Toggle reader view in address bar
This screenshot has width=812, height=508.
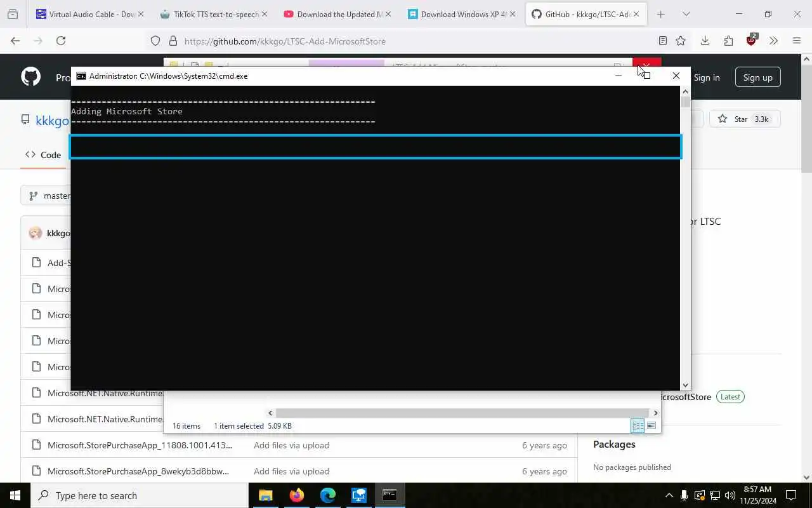[x=662, y=41]
